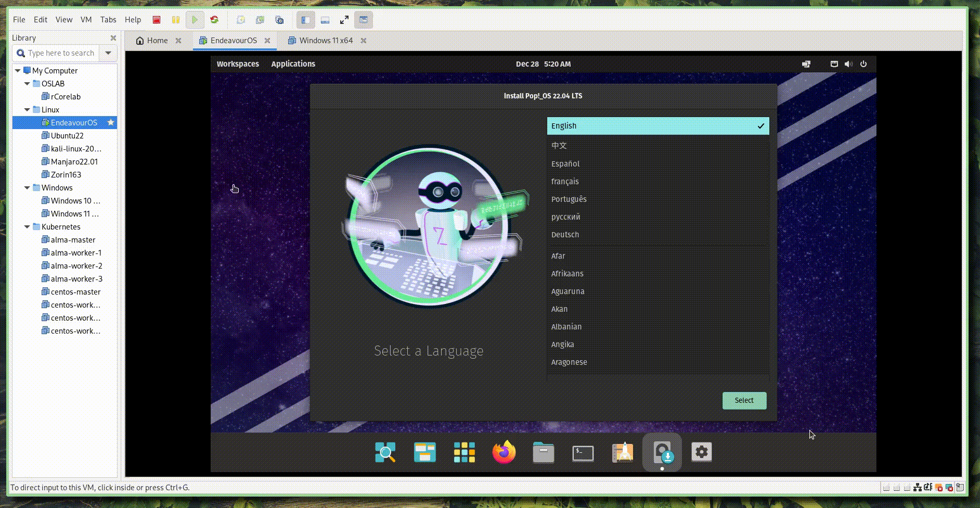The image size is (980, 508).
Task: Click the guest wired network icon
Action: pos(834,64)
